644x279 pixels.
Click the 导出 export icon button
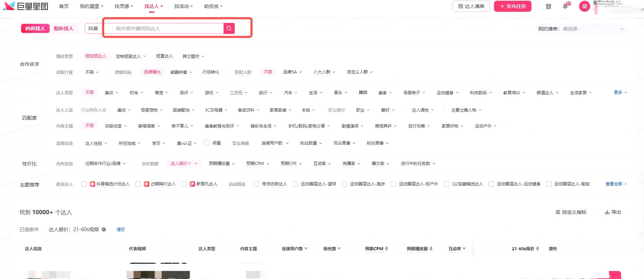tap(613, 212)
